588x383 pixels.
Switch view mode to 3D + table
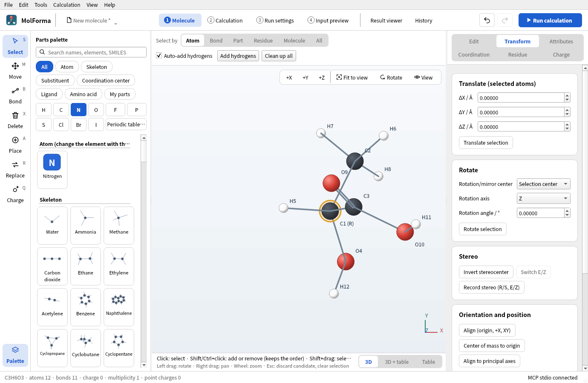397,362
